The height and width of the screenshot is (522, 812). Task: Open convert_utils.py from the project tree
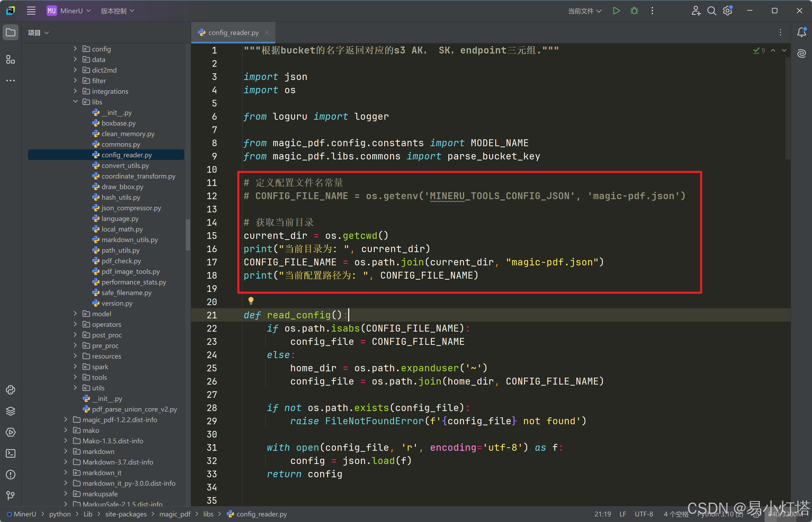[125, 166]
